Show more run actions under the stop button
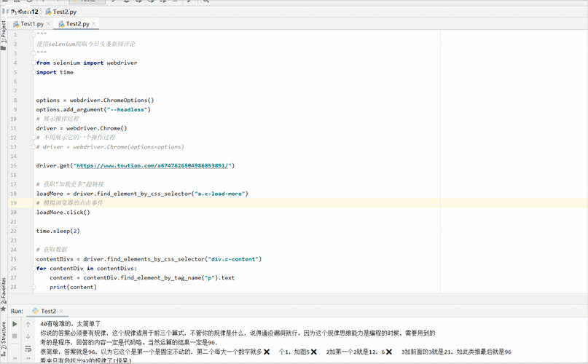 click(15, 358)
